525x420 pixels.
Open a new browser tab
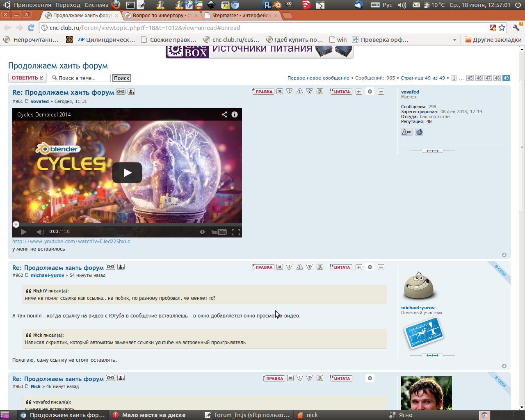[288, 16]
